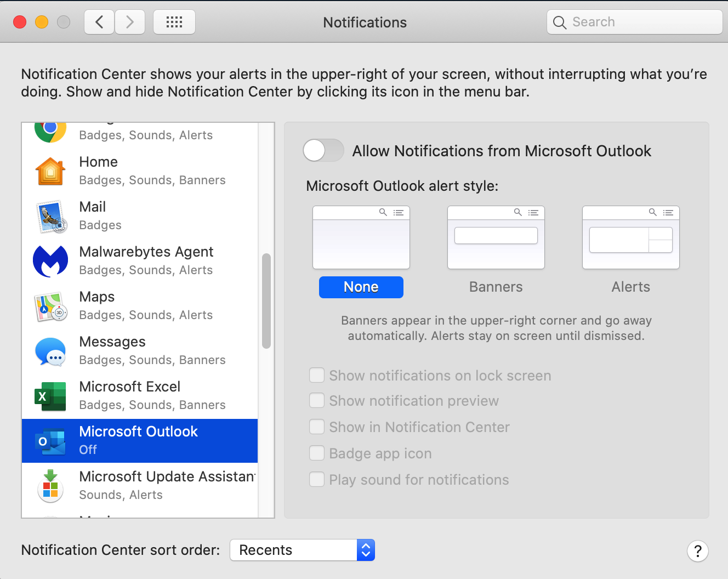728x579 pixels.
Task: Select the Banners alert style thumbnail
Action: tap(496, 237)
